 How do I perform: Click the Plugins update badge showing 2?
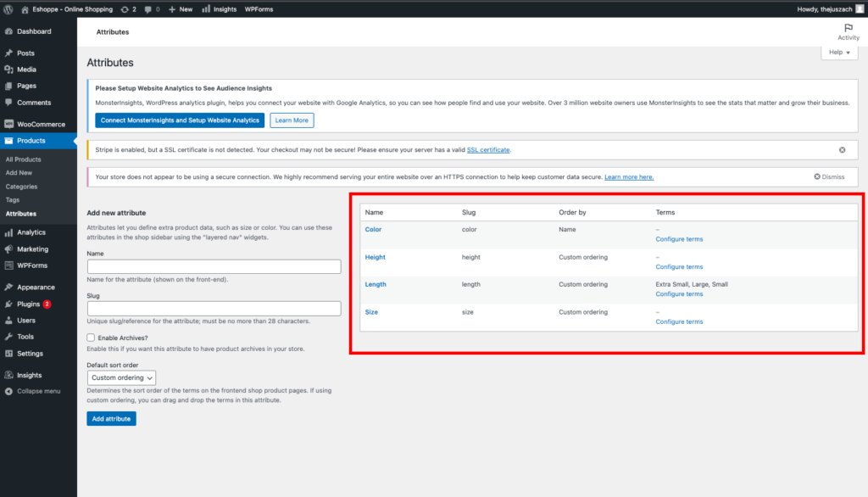47,304
